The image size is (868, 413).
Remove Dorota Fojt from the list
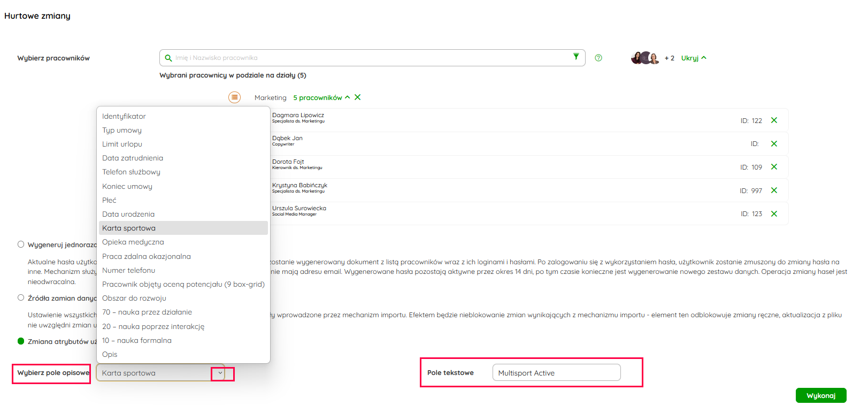pos(774,167)
